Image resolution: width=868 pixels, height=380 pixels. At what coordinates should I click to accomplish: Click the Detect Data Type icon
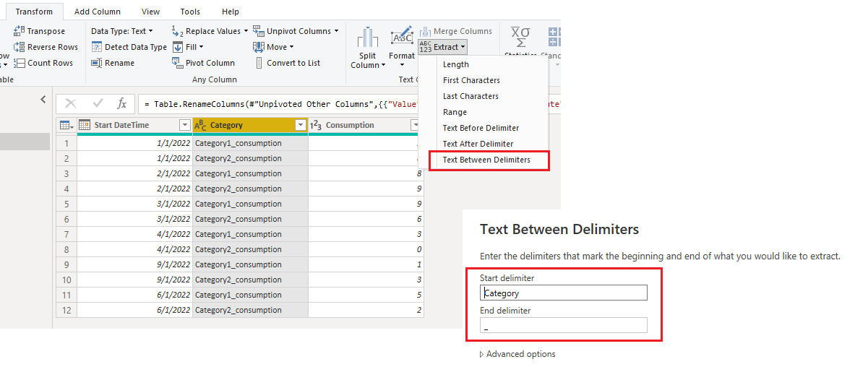click(x=97, y=47)
